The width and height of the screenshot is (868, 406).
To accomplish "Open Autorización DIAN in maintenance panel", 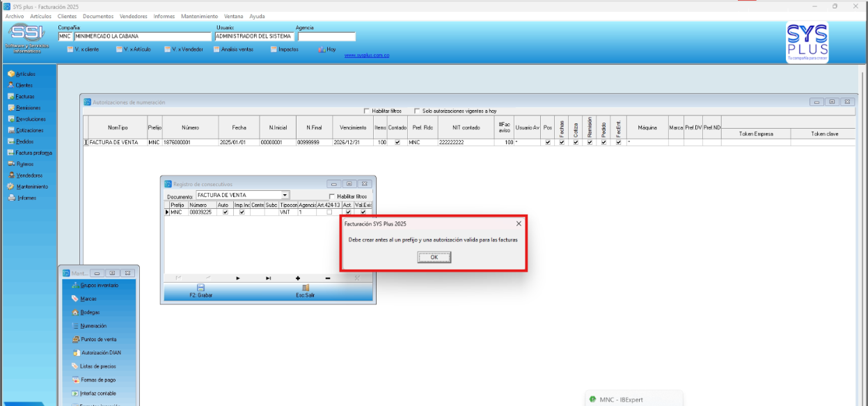I will pyautogui.click(x=96, y=353).
